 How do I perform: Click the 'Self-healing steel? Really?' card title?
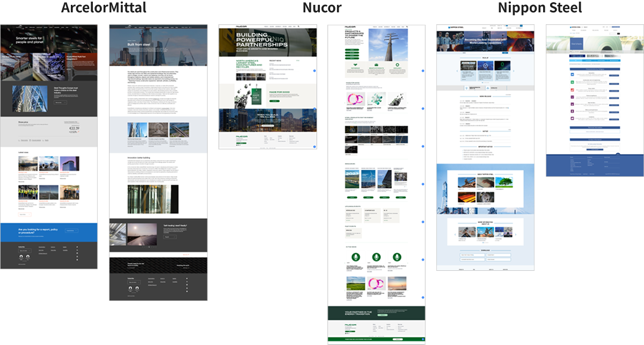click(175, 226)
